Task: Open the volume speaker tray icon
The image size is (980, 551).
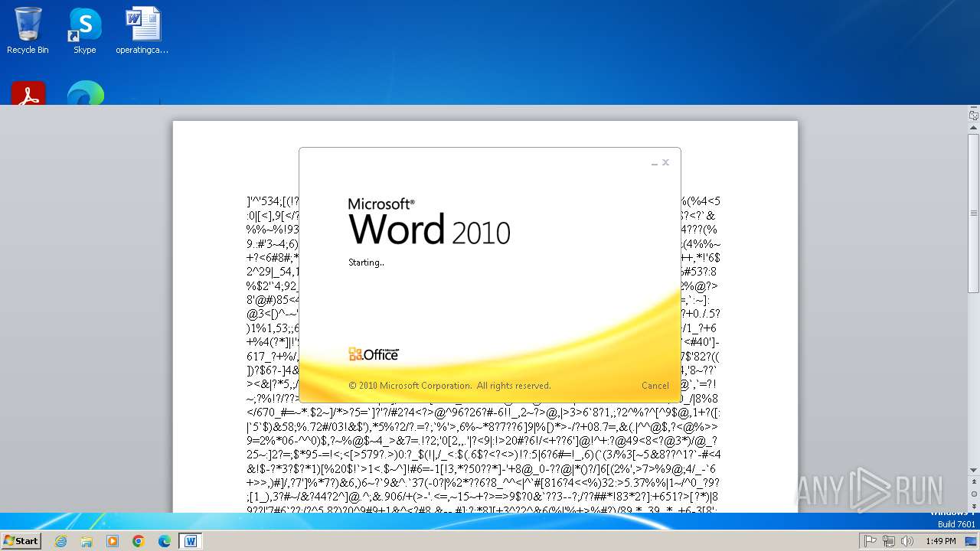Action: pos(907,541)
